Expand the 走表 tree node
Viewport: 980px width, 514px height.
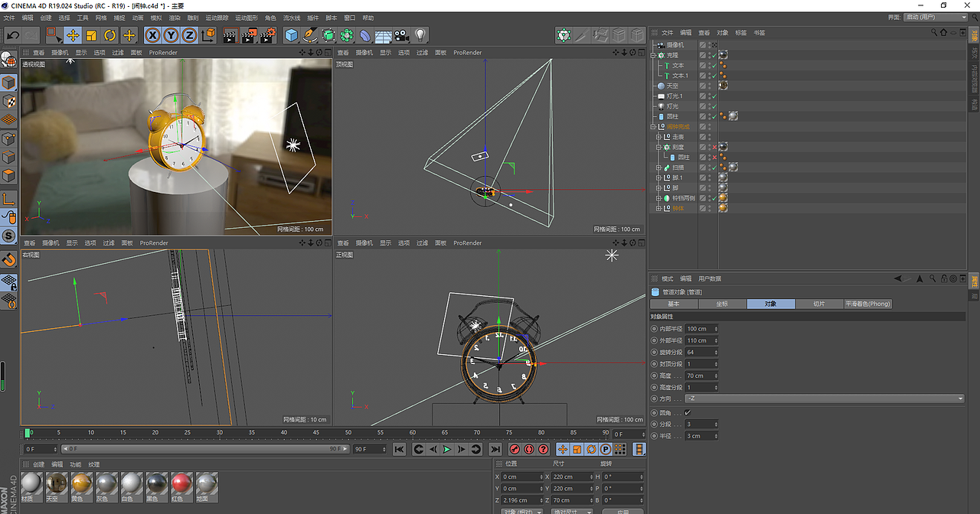[658, 137]
